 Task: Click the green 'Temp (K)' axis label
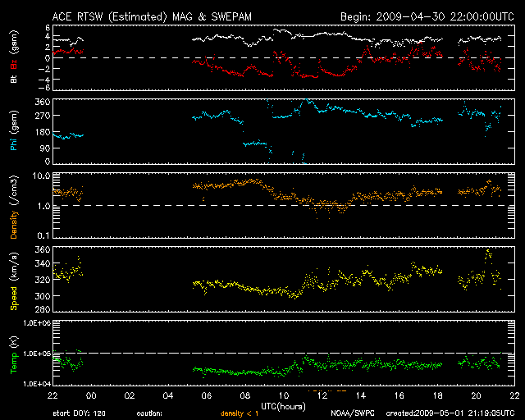point(14,355)
